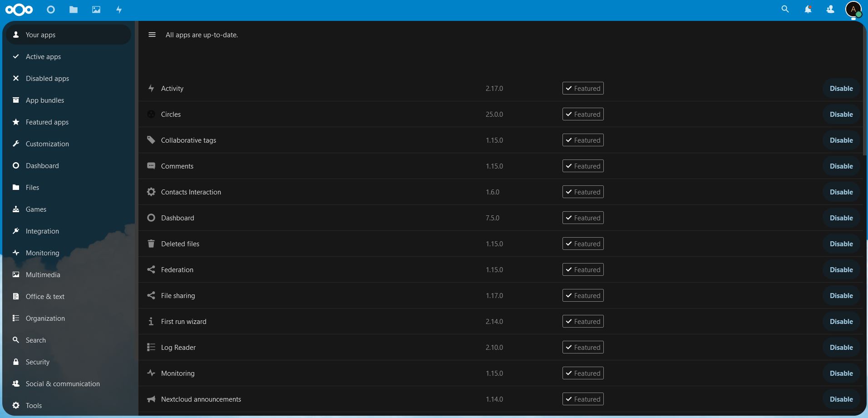Open Tools category
The width and height of the screenshot is (868, 418).
pyautogui.click(x=68, y=405)
